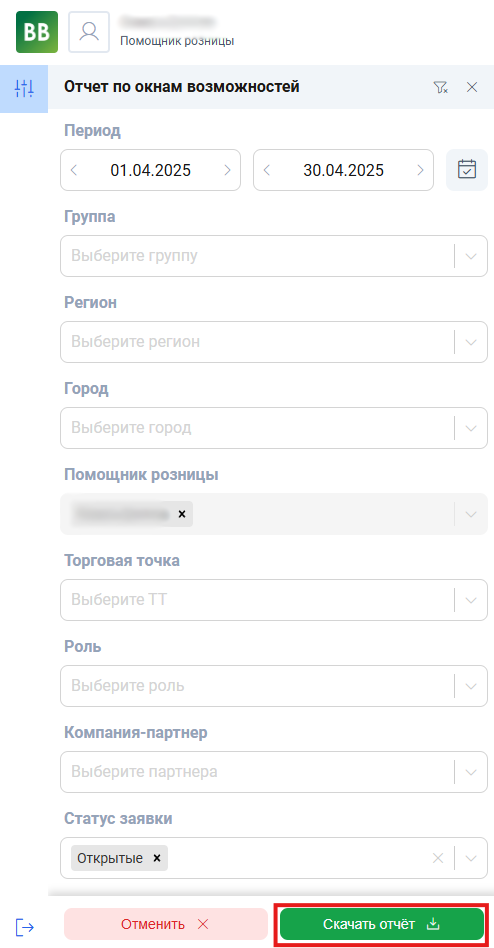The width and height of the screenshot is (494, 948).
Task: Remove the Открытые status tag
Action: [x=157, y=858]
